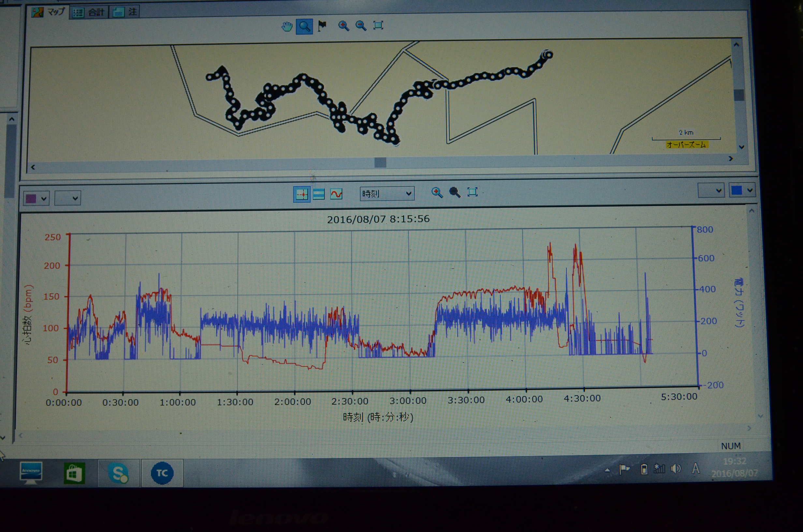Fit the graph to full view
The image size is (803, 532).
[x=472, y=192]
